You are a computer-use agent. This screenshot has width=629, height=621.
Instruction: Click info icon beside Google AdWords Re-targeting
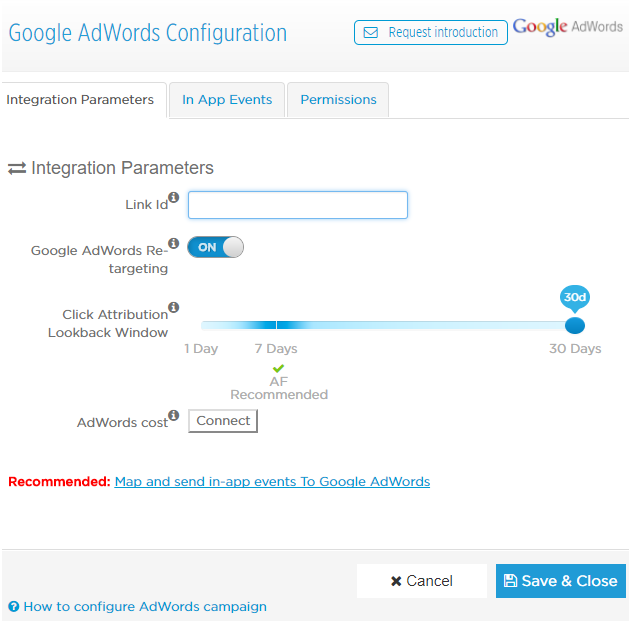[173, 243]
